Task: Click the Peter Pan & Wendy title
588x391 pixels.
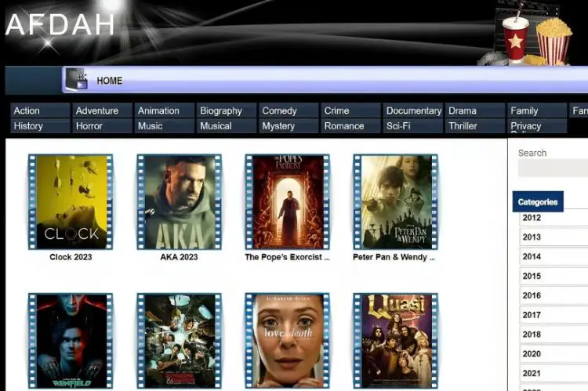Action: (x=394, y=257)
